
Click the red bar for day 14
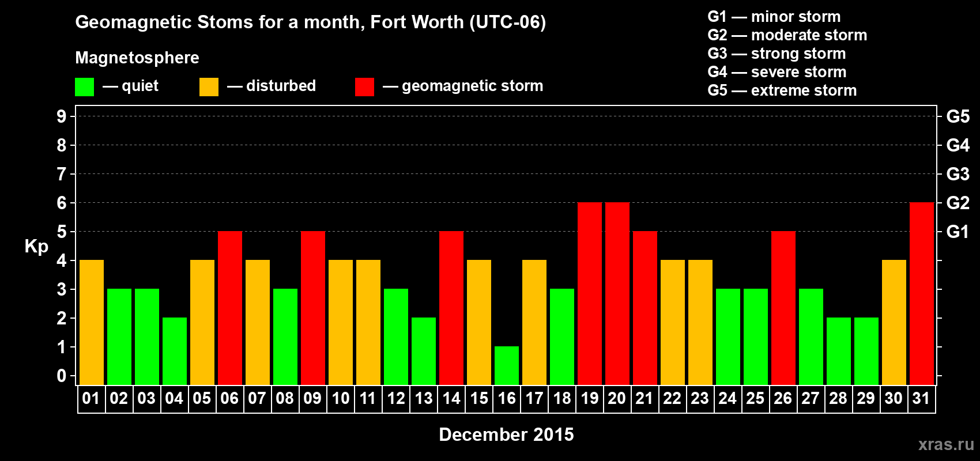click(x=451, y=308)
